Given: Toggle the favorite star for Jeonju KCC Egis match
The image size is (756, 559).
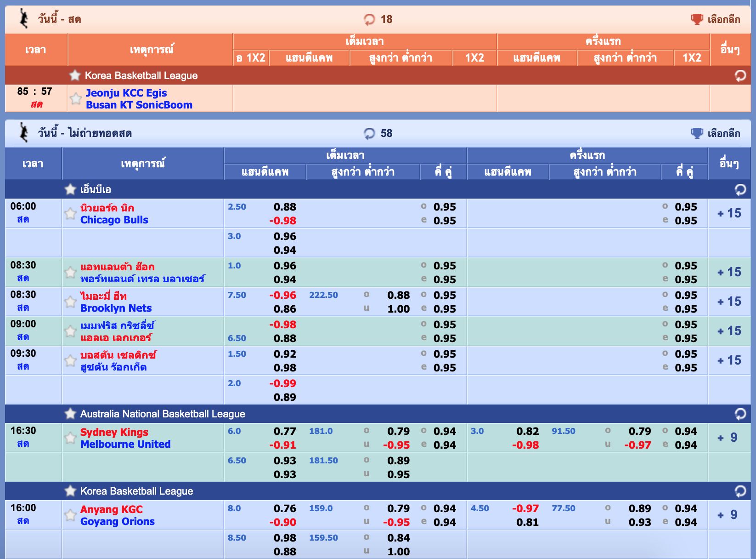Looking at the screenshot, I should pyautogui.click(x=76, y=98).
